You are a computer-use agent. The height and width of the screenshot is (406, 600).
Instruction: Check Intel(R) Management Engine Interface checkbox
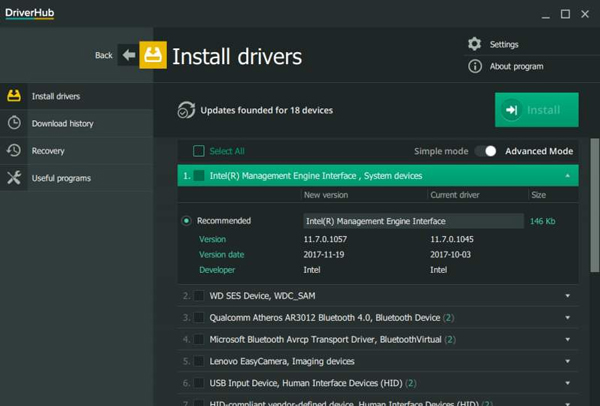(x=199, y=176)
